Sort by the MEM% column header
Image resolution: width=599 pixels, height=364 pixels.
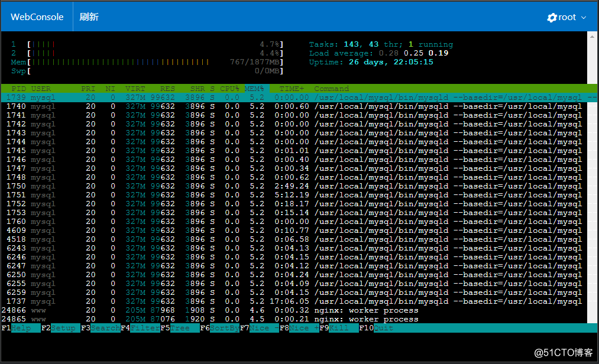254,89
